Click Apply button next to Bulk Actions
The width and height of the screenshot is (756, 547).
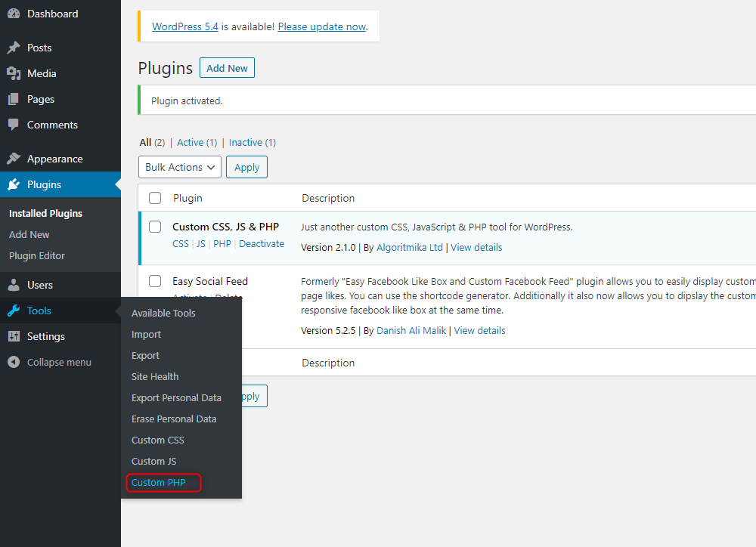[x=247, y=167]
